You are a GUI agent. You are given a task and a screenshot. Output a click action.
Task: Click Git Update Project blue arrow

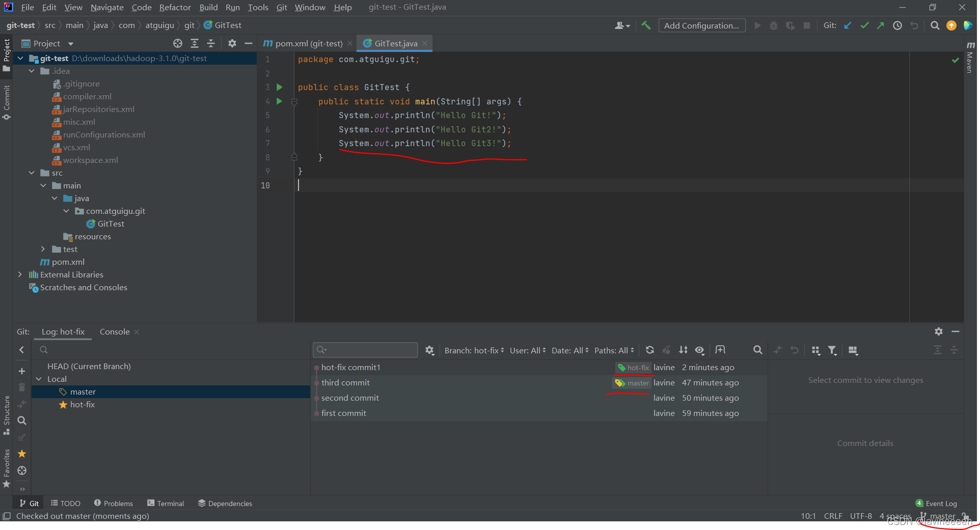click(x=848, y=25)
